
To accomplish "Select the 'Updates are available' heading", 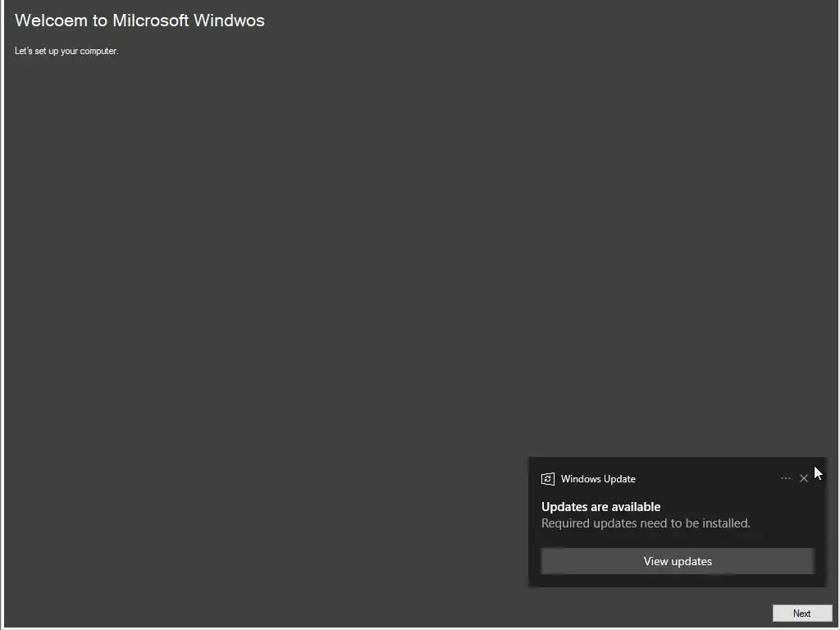I will [x=600, y=507].
